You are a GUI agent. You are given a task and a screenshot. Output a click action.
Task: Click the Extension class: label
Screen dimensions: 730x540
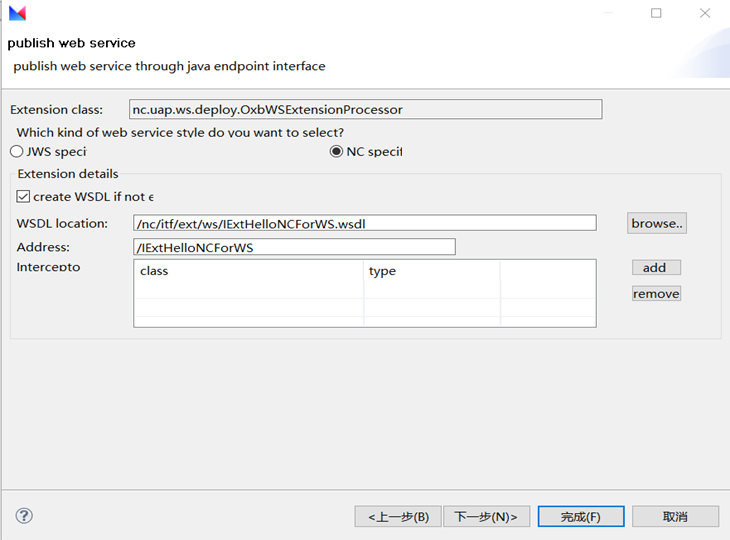[56, 110]
